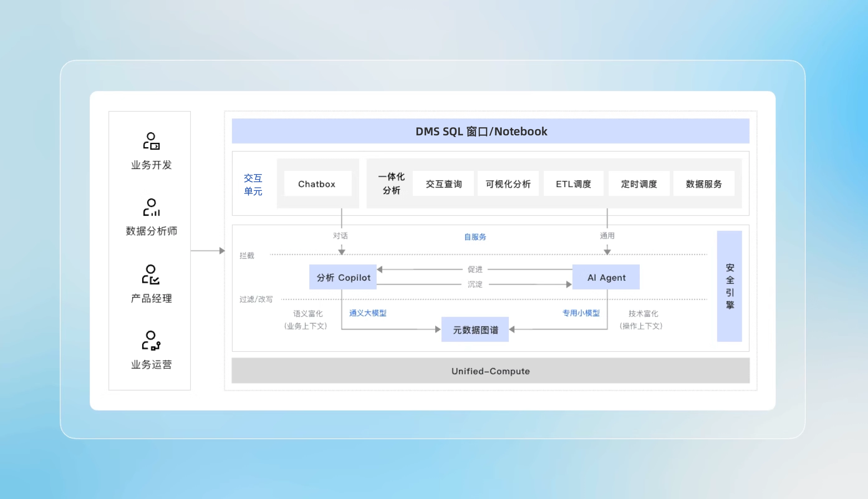Viewport: 868px width, 499px height.
Task: Click the 交互单元 label
Action: pyautogui.click(x=253, y=184)
